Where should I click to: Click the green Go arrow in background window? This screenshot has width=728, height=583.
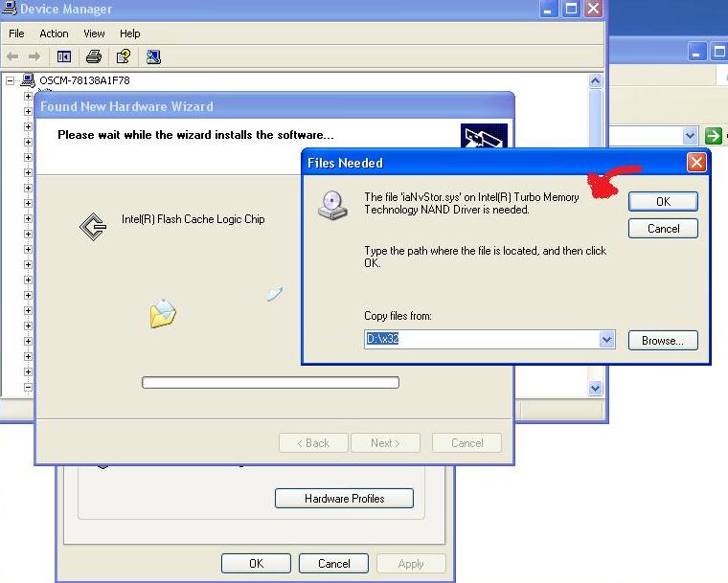(x=713, y=136)
